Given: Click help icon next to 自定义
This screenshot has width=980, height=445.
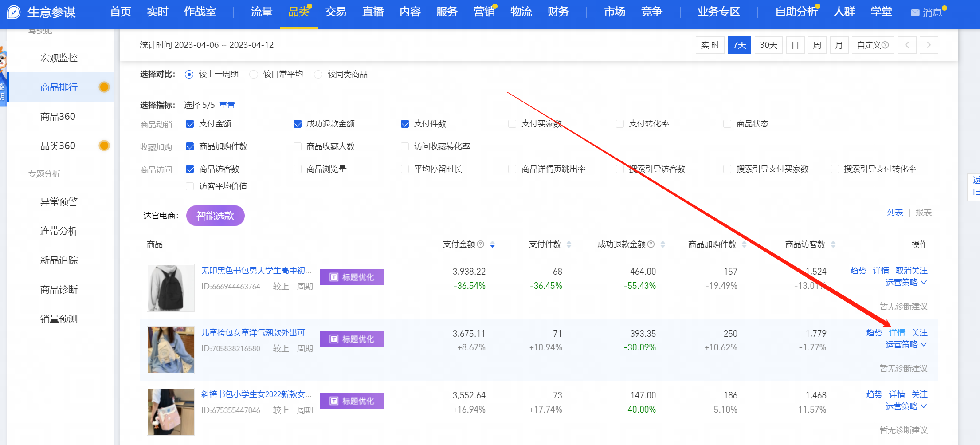Looking at the screenshot, I should tap(885, 45).
